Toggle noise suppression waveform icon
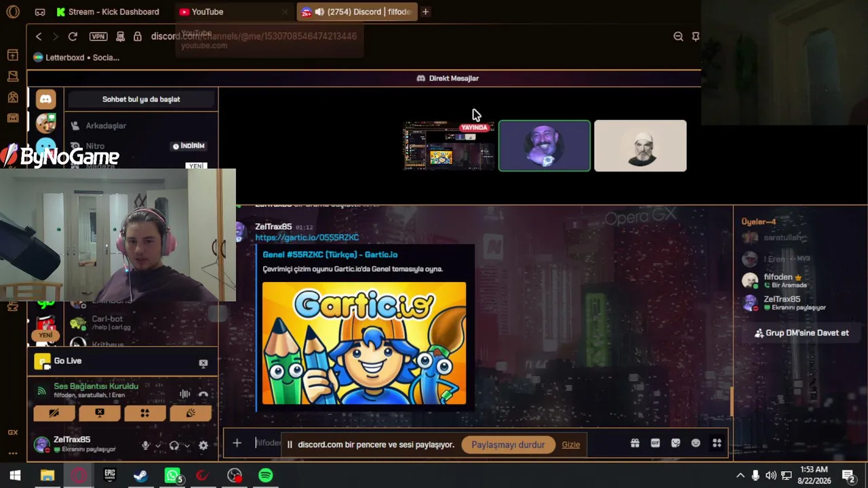868x488 pixels. [184, 394]
